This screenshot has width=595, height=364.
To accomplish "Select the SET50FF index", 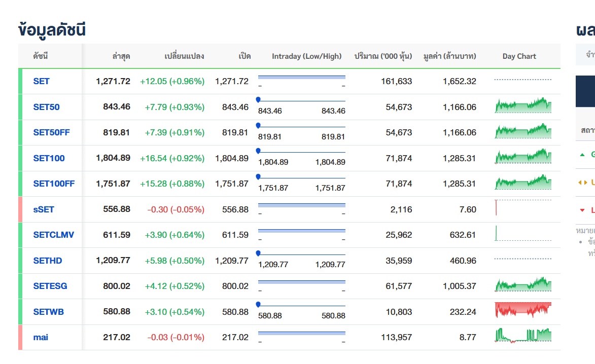I will pos(51,132).
